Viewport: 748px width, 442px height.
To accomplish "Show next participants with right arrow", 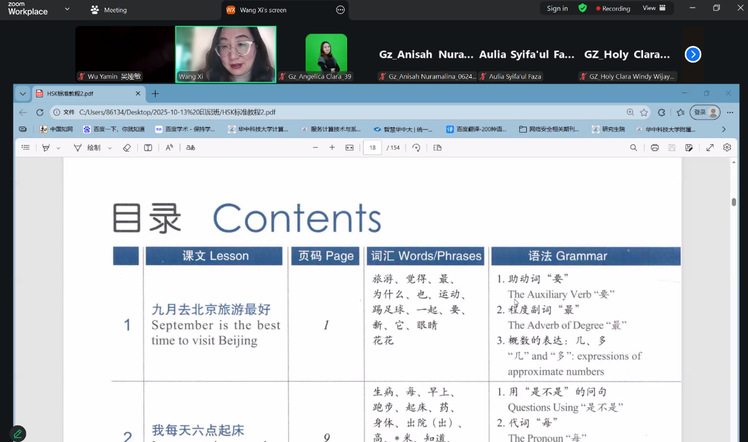I will pyautogui.click(x=692, y=54).
